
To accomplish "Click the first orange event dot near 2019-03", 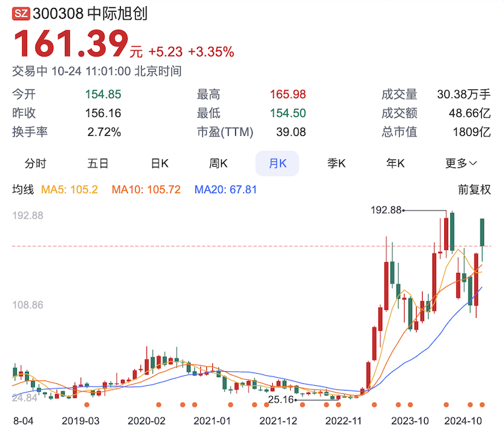I will pos(87,405).
